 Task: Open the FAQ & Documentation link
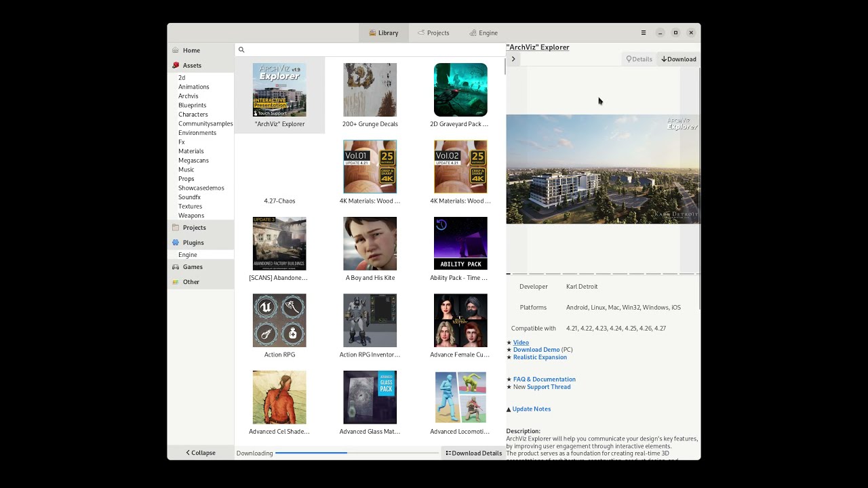coord(545,380)
